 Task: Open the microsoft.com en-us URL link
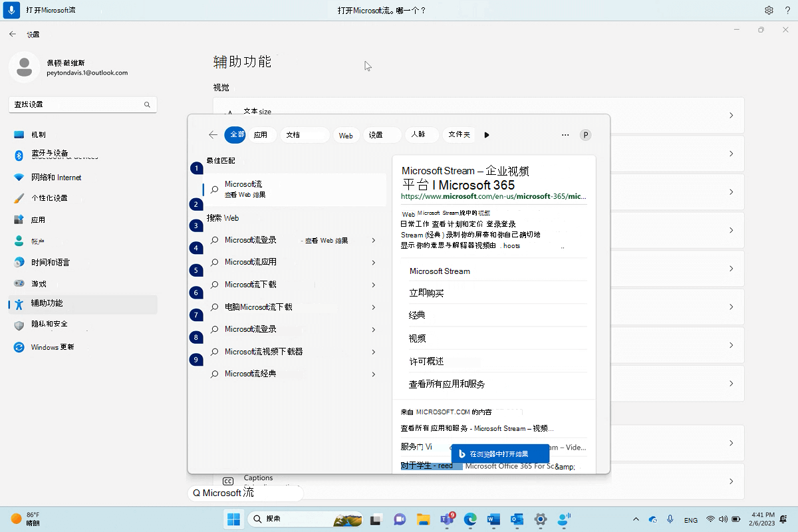pos(494,197)
